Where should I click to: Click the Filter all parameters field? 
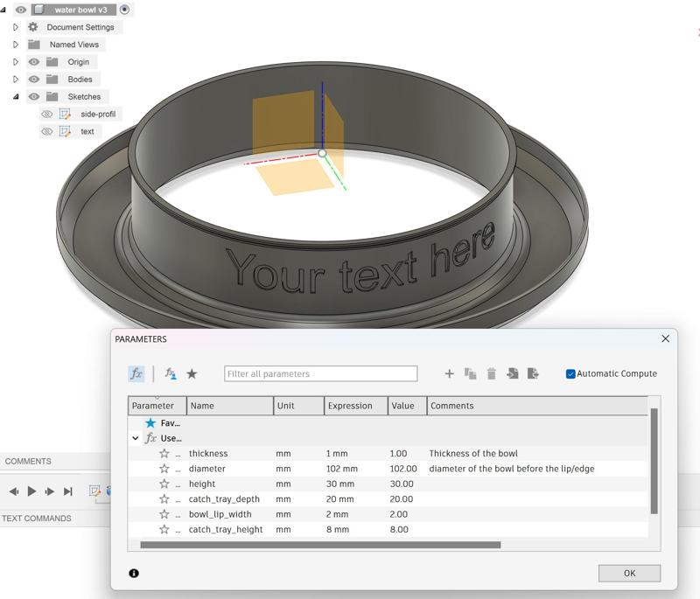pos(320,373)
